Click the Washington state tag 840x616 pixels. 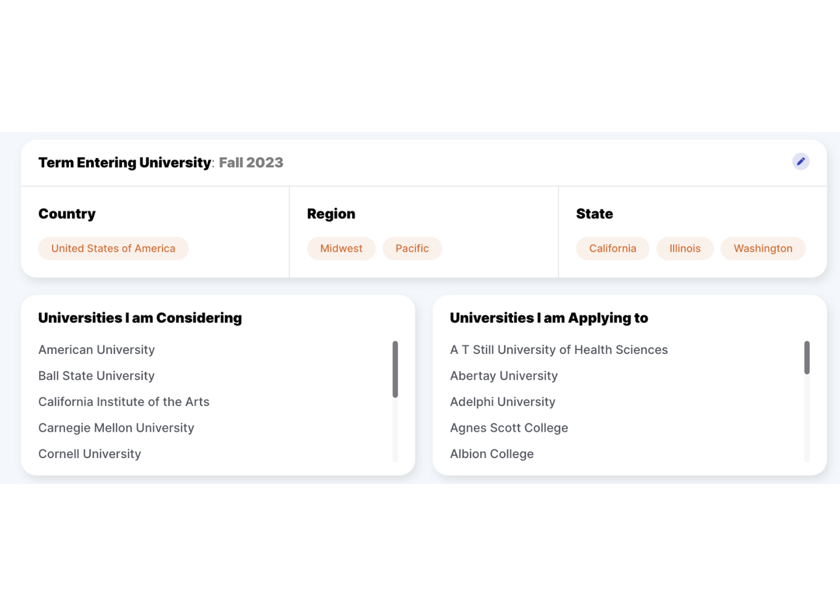(763, 248)
